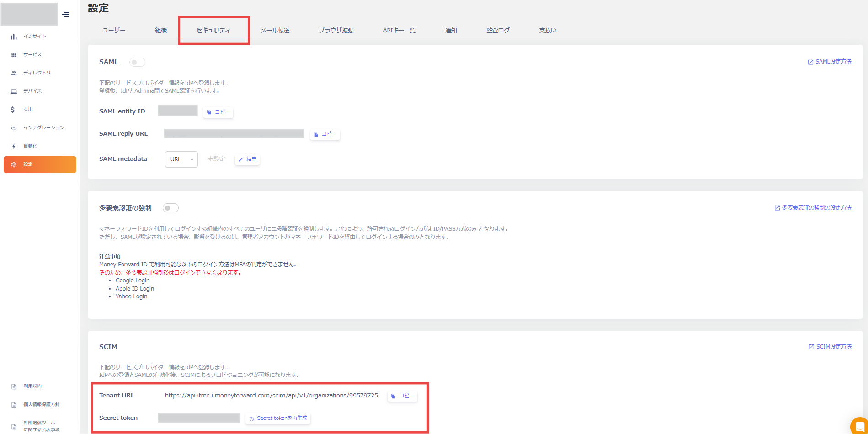Open 自動化 in the sidebar
The image size is (868, 434).
(x=30, y=146)
